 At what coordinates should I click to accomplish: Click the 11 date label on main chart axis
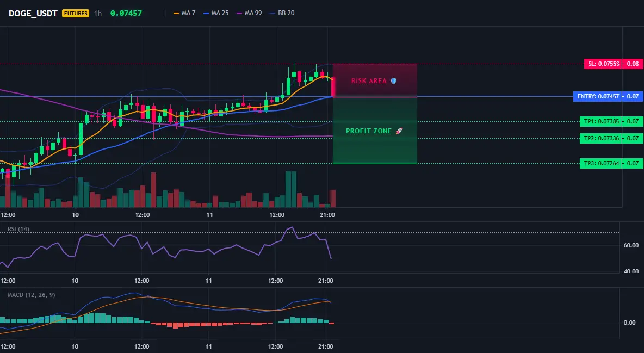[x=209, y=215]
